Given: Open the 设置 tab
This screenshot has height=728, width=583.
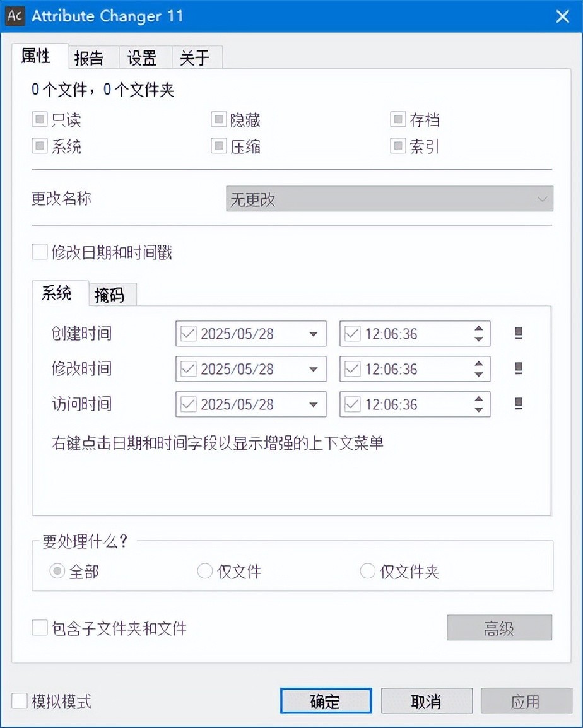Looking at the screenshot, I should [x=142, y=58].
